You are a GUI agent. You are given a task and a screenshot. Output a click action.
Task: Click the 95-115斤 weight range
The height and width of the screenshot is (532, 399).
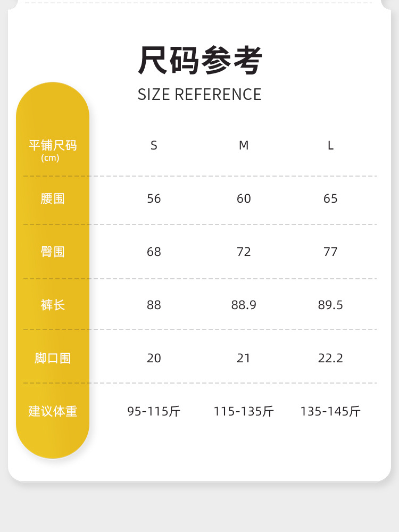tap(154, 411)
